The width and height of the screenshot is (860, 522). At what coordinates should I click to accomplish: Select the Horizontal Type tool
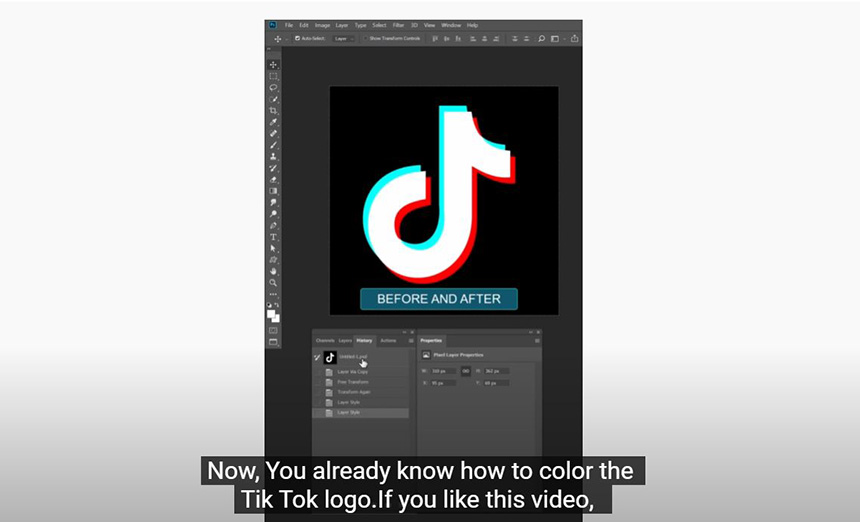(273, 237)
